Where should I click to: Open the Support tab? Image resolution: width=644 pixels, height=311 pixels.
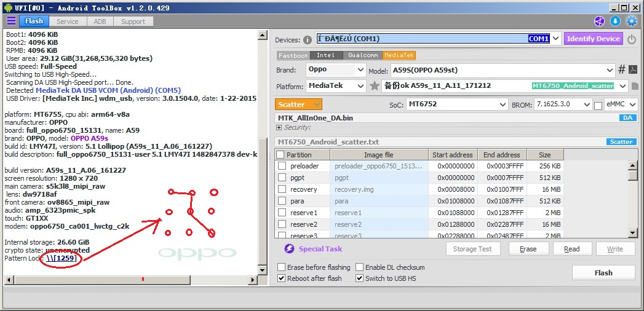coord(133,22)
